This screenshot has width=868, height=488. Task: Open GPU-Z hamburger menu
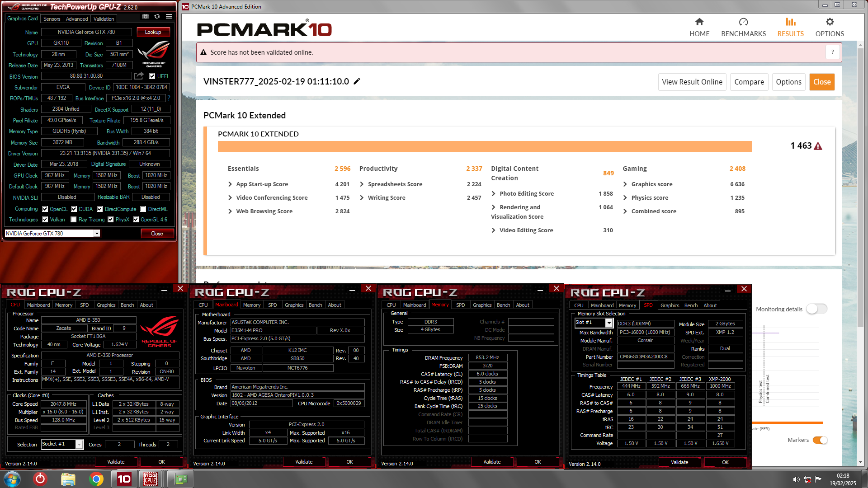(169, 17)
